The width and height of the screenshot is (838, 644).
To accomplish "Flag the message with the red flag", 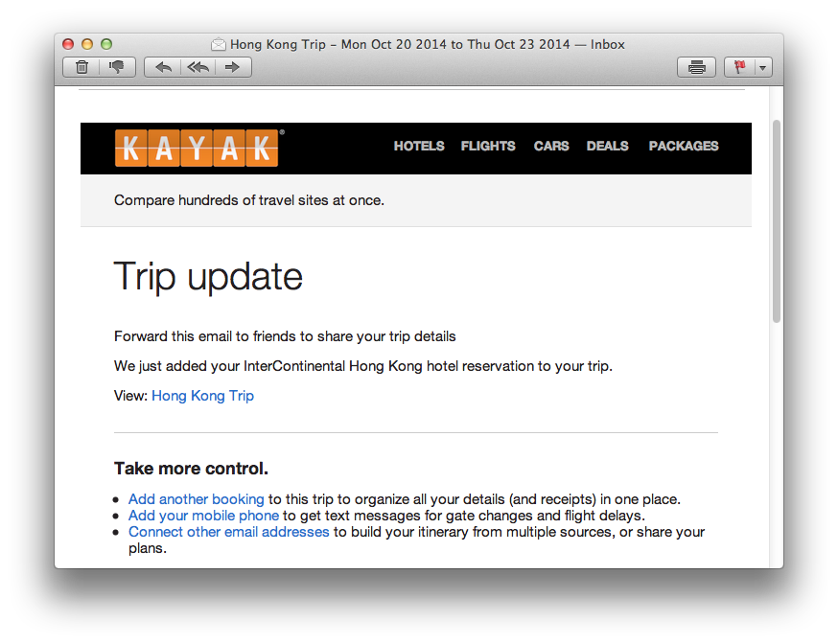I will [x=739, y=67].
